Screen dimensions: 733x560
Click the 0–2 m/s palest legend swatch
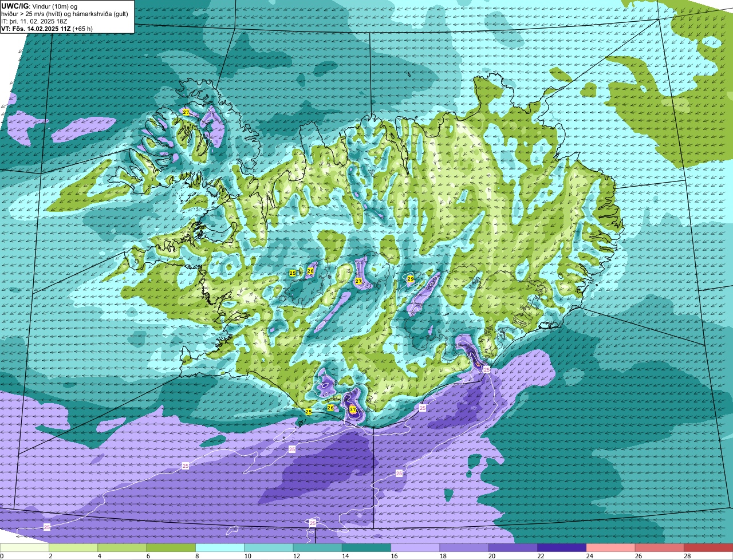pyautogui.click(x=25, y=548)
